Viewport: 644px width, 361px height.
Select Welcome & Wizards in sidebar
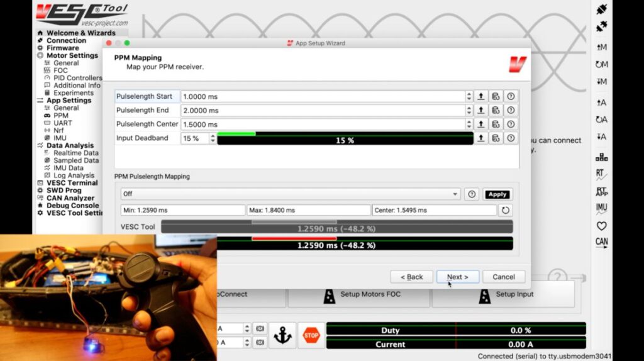tap(80, 33)
